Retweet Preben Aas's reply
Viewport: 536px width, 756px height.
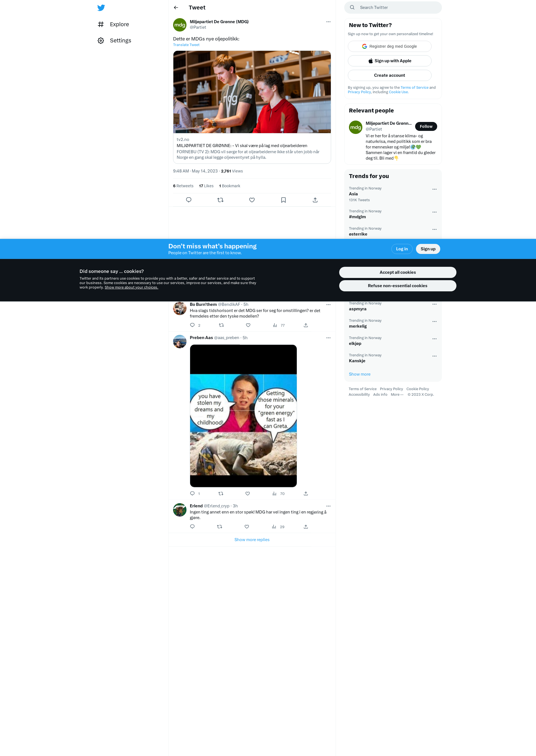(221, 493)
